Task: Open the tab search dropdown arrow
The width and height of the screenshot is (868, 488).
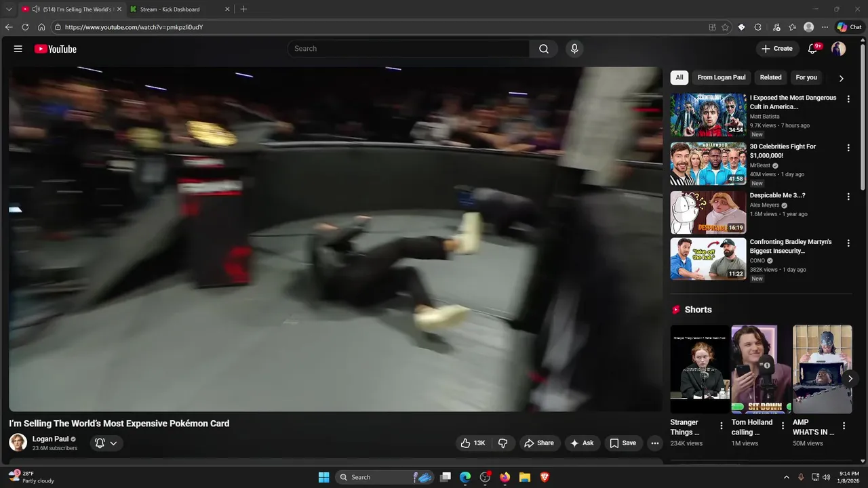Action: (9, 9)
